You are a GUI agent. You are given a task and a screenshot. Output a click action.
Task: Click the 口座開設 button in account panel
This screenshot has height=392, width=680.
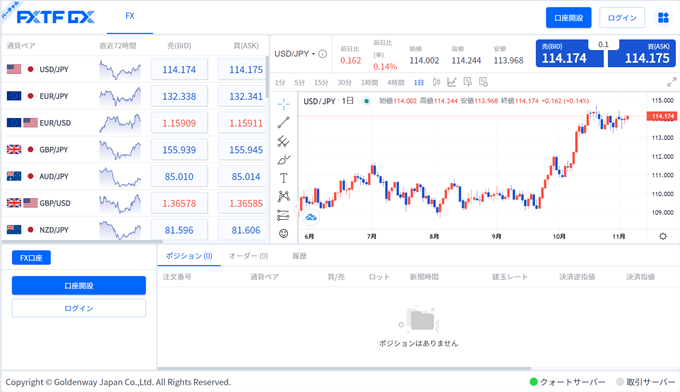pos(79,286)
